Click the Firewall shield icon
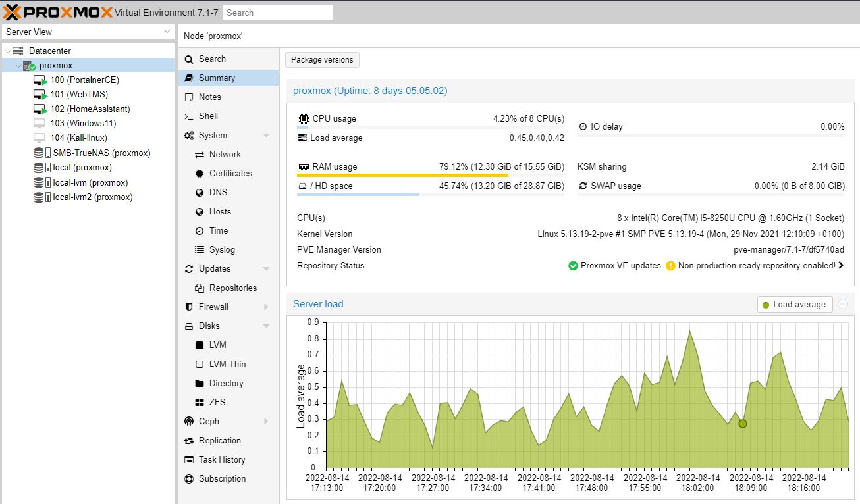Image resolution: width=860 pixels, height=504 pixels. tap(189, 307)
